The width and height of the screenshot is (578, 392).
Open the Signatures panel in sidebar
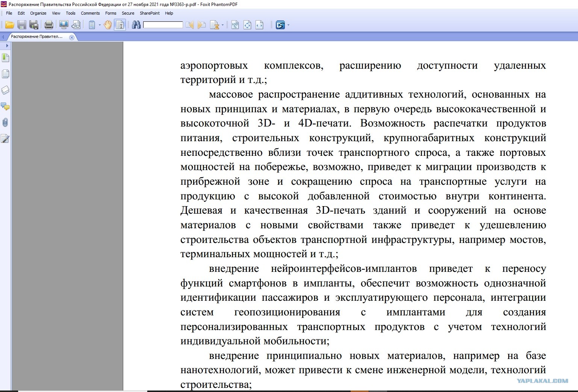pyautogui.click(x=5, y=139)
